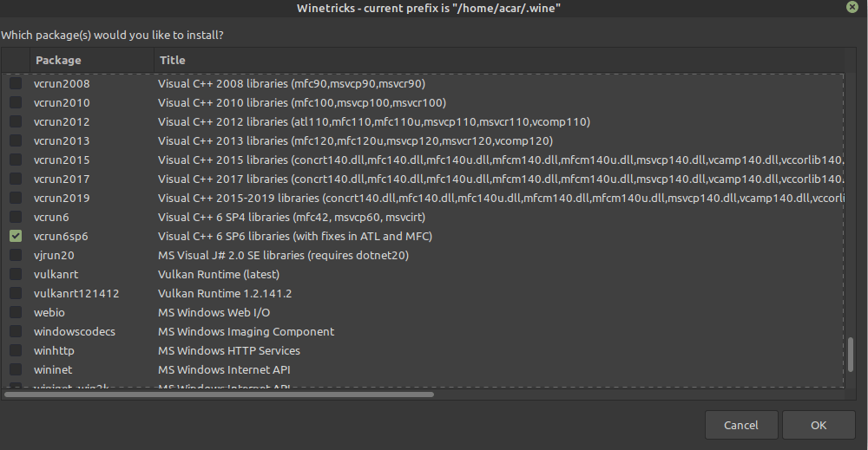Check the webio checkbox
This screenshot has width=868, height=450.
16,312
